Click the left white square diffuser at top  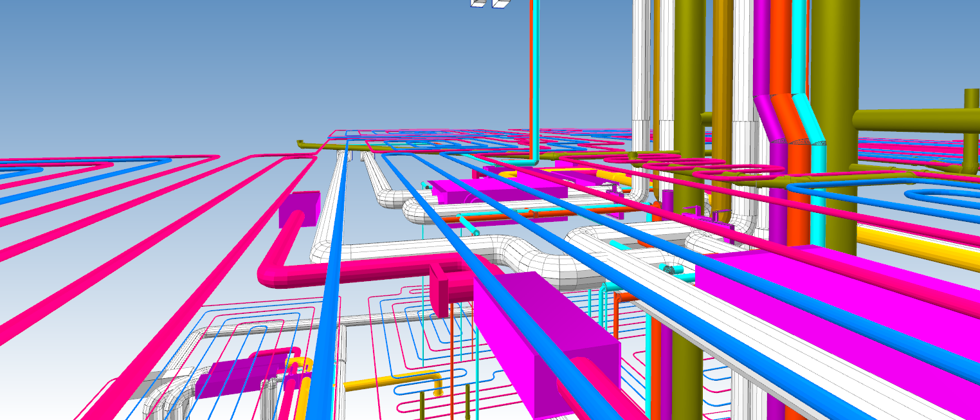[477, 3]
